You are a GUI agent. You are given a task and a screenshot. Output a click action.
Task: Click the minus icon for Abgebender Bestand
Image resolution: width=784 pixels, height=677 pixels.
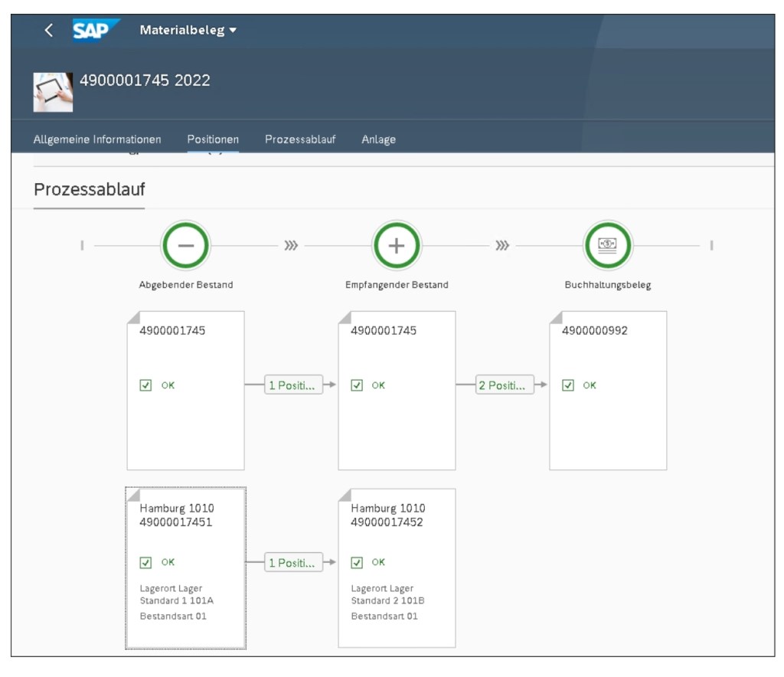[x=185, y=245]
